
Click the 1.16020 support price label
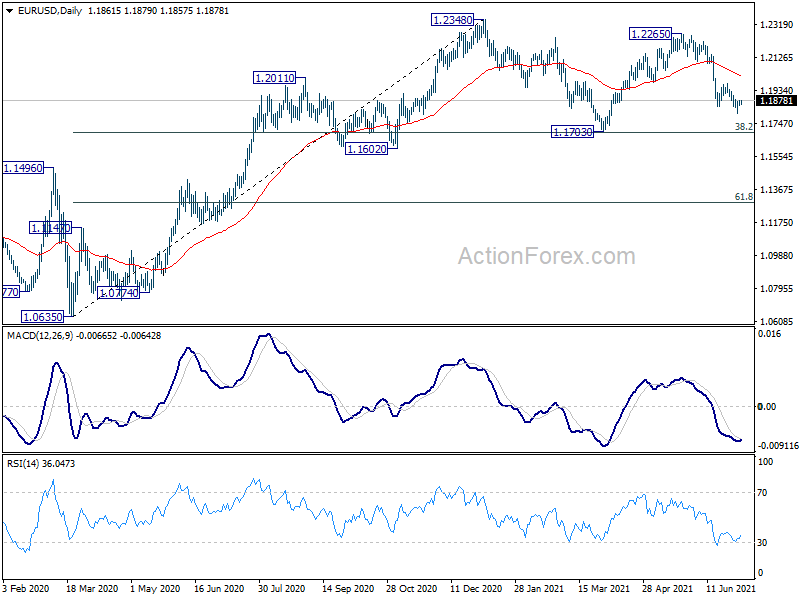click(366, 148)
